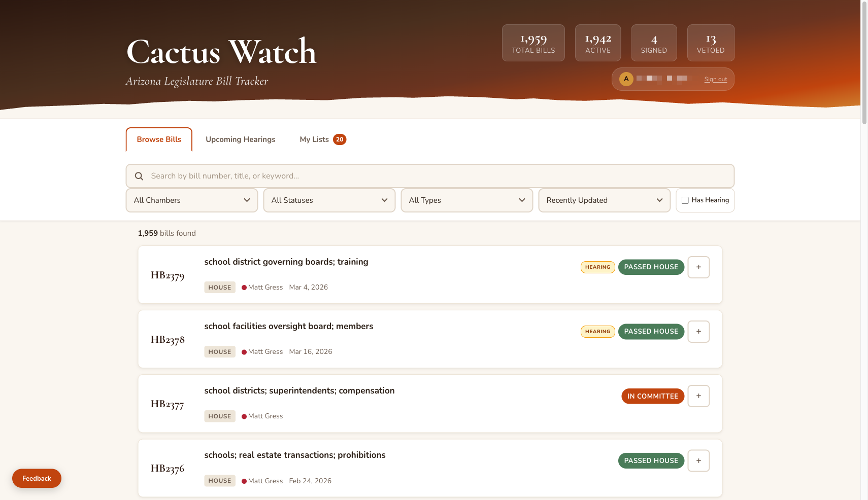Switch to the Upcoming Hearings tab
Viewport: 868px width, 500px height.
pyautogui.click(x=240, y=139)
